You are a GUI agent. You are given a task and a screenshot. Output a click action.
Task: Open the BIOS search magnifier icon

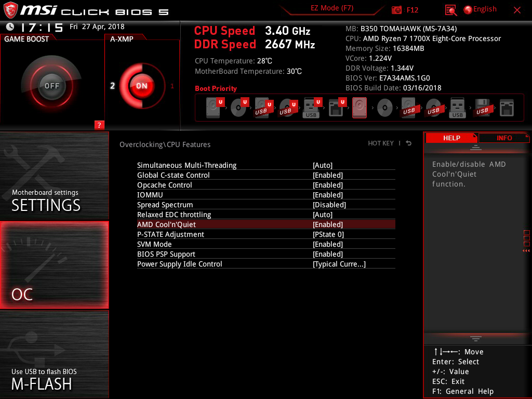(x=450, y=10)
